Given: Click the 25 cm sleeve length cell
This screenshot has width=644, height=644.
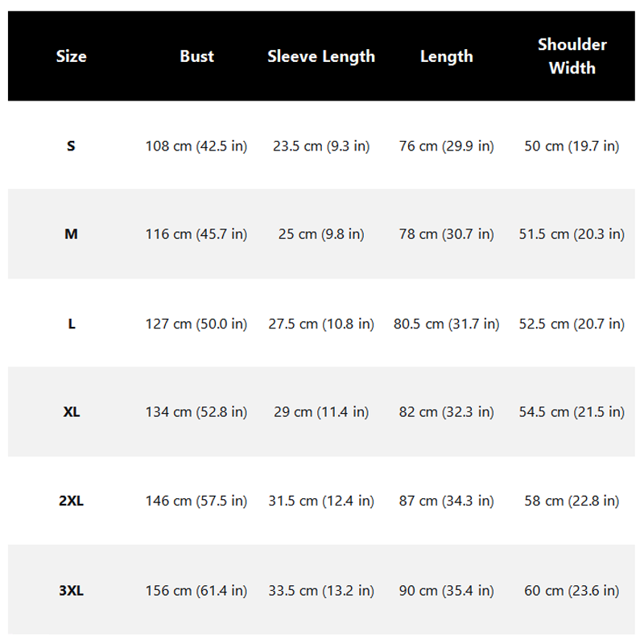Looking at the screenshot, I should [321, 234].
